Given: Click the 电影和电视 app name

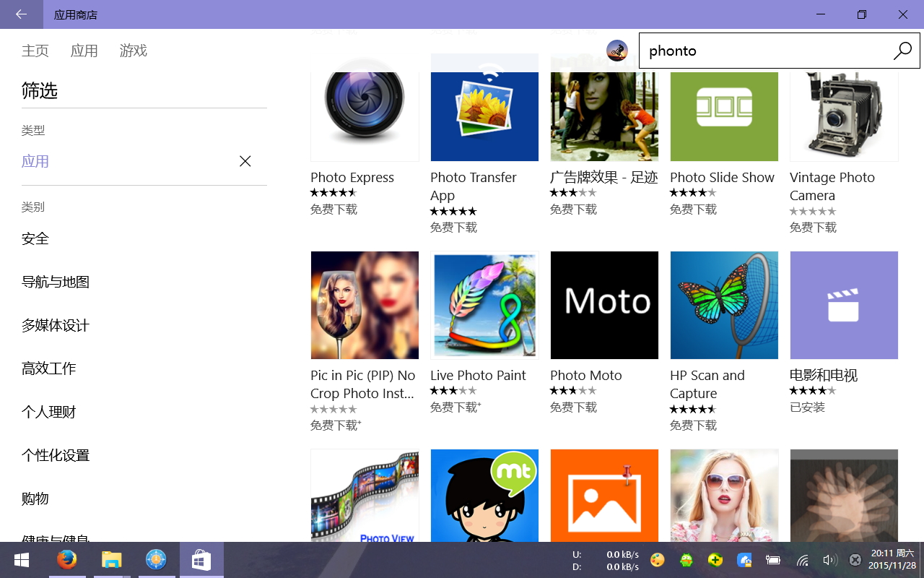Looking at the screenshot, I should coord(824,376).
